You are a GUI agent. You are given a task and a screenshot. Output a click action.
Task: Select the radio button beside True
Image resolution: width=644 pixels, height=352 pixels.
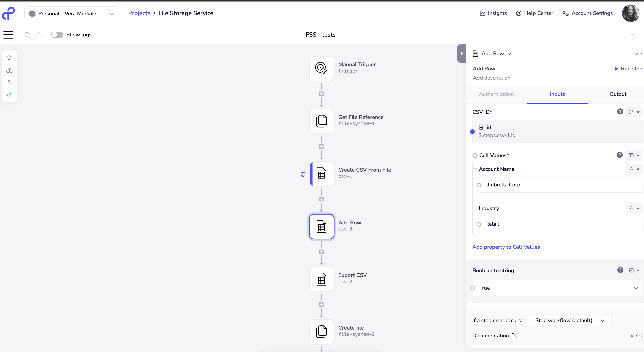[472, 288]
